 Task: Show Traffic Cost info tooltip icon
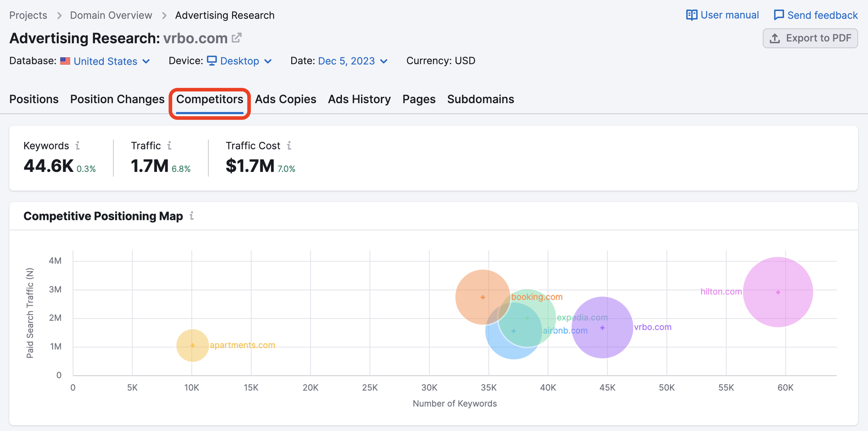(x=289, y=146)
